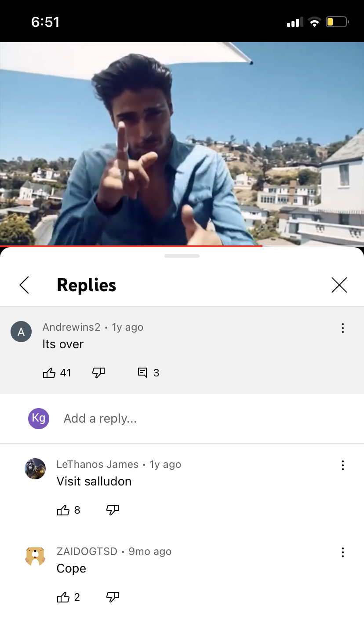
Task: Open the LeThanos James profile picture
Action: pyautogui.click(x=35, y=469)
